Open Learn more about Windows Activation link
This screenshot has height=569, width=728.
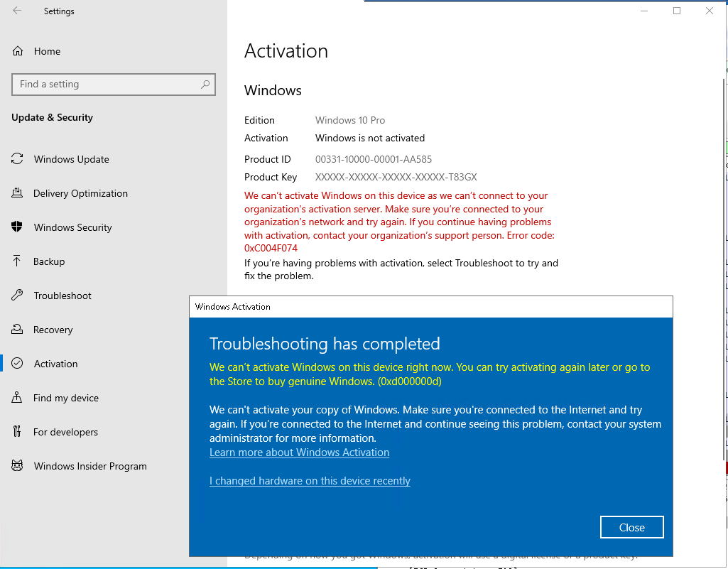pyautogui.click(x=300, y=453)
